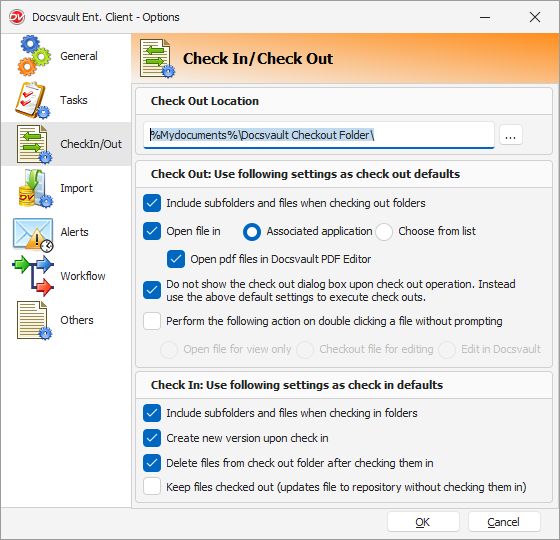Click the Check In defaults section heading
This screenshot has height=540, width=560.
tap(297, 385)
